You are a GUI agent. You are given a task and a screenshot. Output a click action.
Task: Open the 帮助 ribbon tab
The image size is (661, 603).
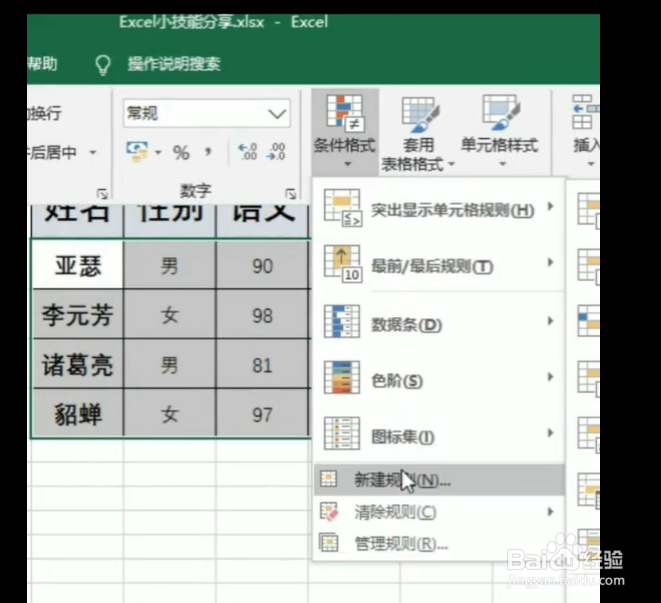[42, 64]
